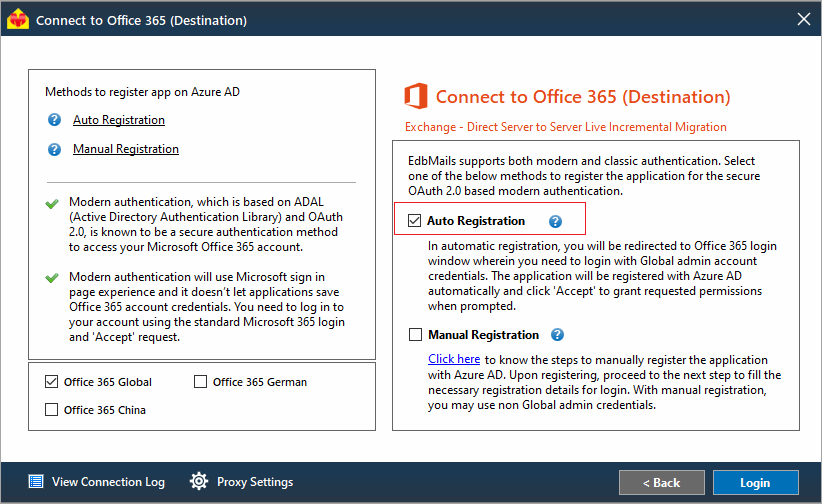Image resolution: width=822 pixels, height=504 pixels.
Task: Go back with the Back button
Action: tap(662, 482)
